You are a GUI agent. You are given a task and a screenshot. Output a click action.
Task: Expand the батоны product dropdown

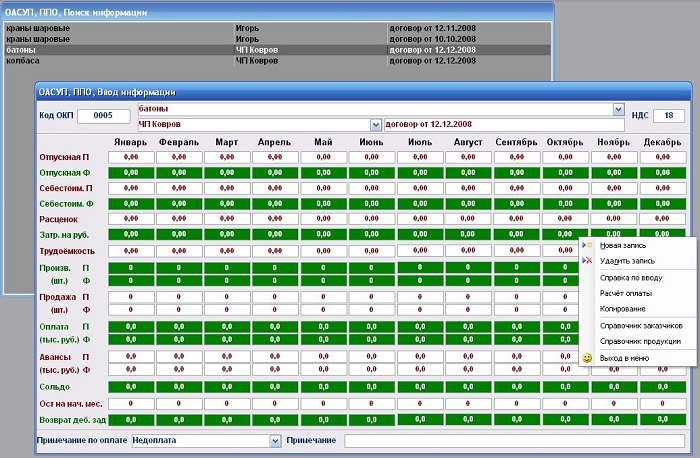pyautogui.click(x=619, y=108)
